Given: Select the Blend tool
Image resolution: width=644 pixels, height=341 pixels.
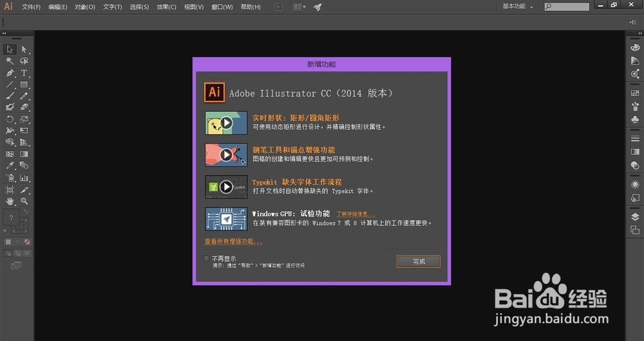Looking at the screenshot, I should click(24, 165).
